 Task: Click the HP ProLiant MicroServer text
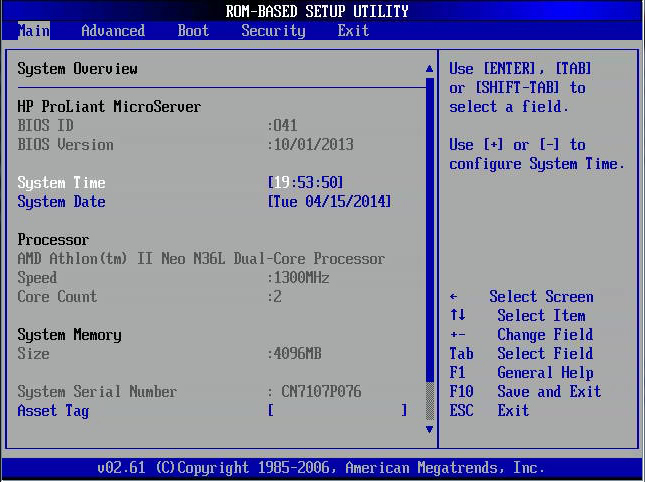tap(109, 107)
